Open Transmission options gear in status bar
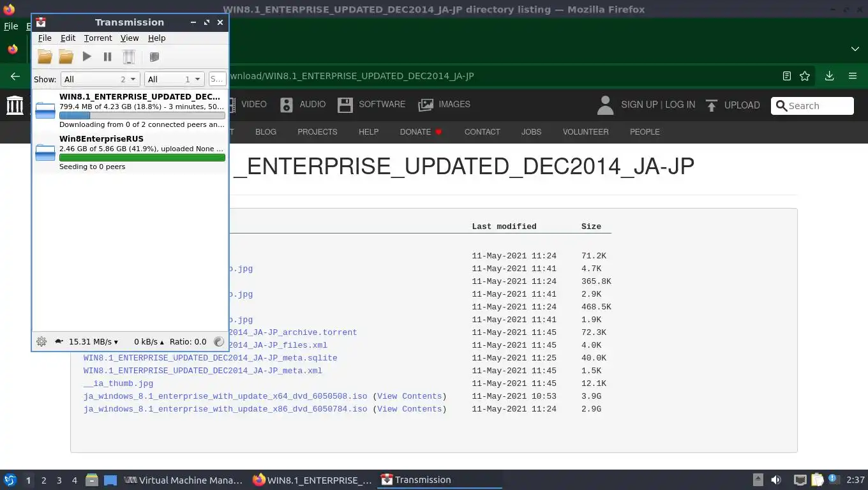The width and height of the screenshot is (868, 490). 41,341
